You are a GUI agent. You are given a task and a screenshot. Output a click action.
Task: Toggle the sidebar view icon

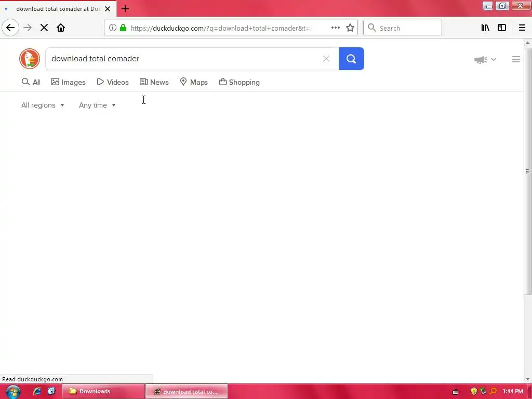(502, 28)
